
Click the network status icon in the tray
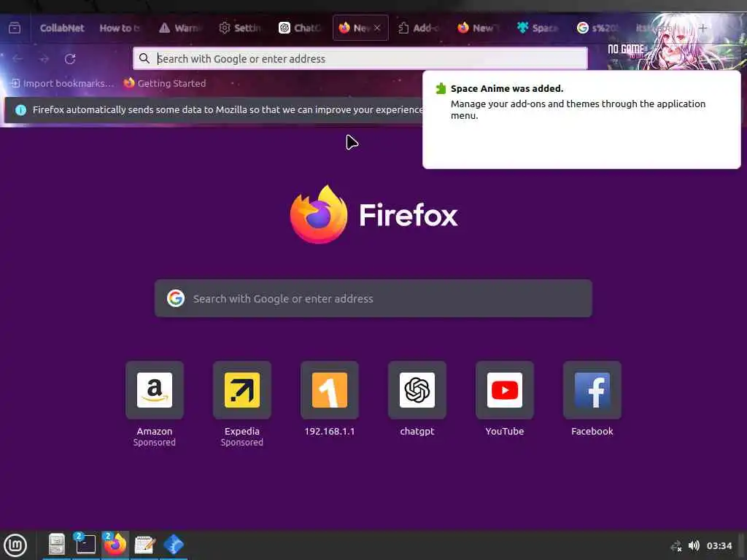(x=676, y=545)
